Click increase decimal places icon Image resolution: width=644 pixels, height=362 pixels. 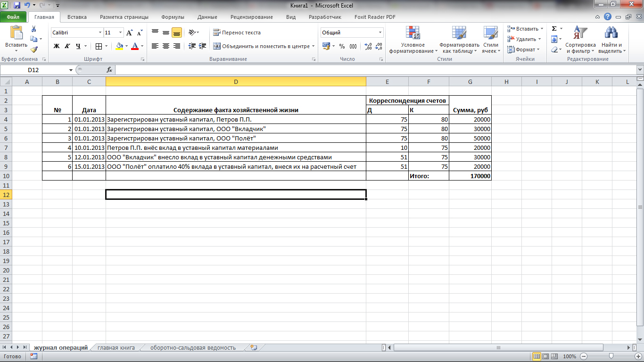click(x=368, y=46)
